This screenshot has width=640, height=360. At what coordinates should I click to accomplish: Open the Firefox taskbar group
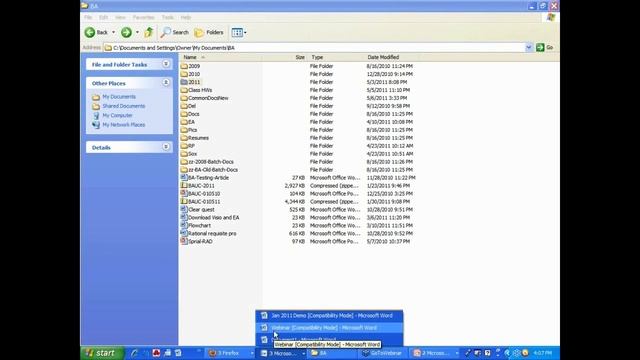click(x=231, y=353)
